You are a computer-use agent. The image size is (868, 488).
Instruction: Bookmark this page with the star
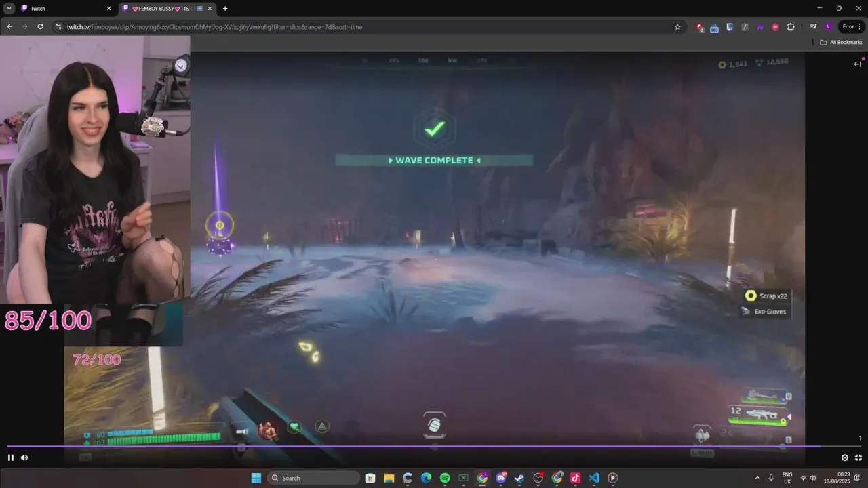coord(677,26)
